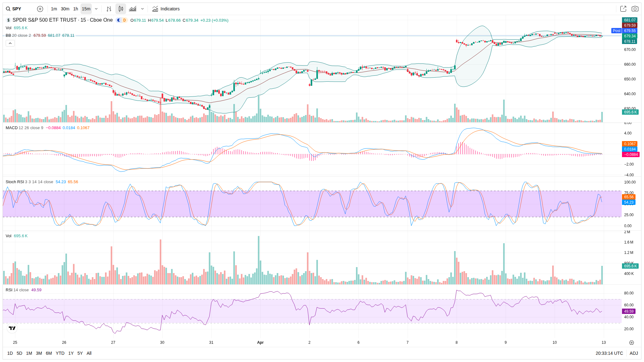Expand the time interval dropdown arrow
Image resolution: width=644 pixels, height=362 pixels.
click(x=96, y=9)
